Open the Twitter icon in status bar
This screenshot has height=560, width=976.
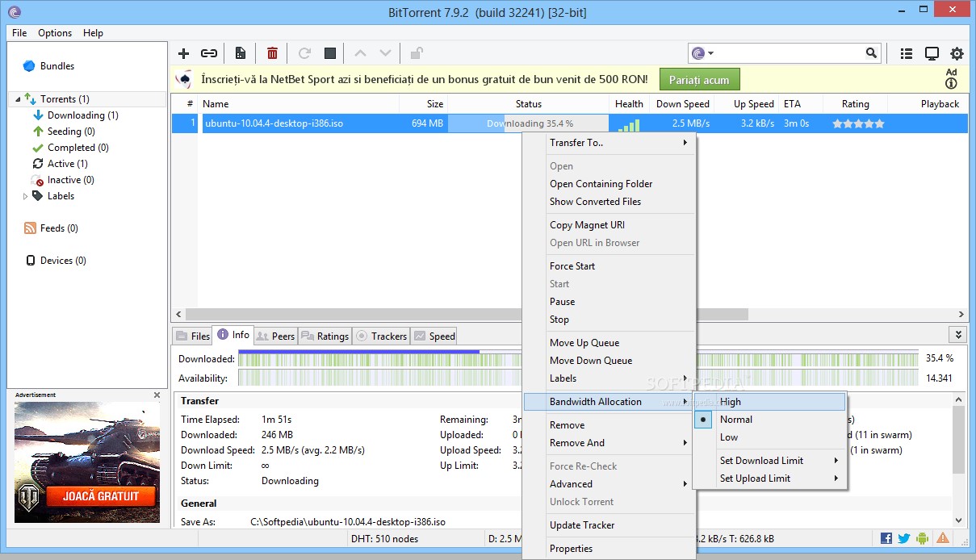point(904,538)
